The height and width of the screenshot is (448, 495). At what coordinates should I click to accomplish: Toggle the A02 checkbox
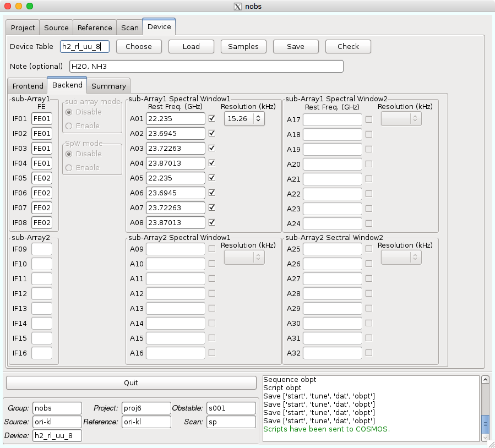[212, 133]
